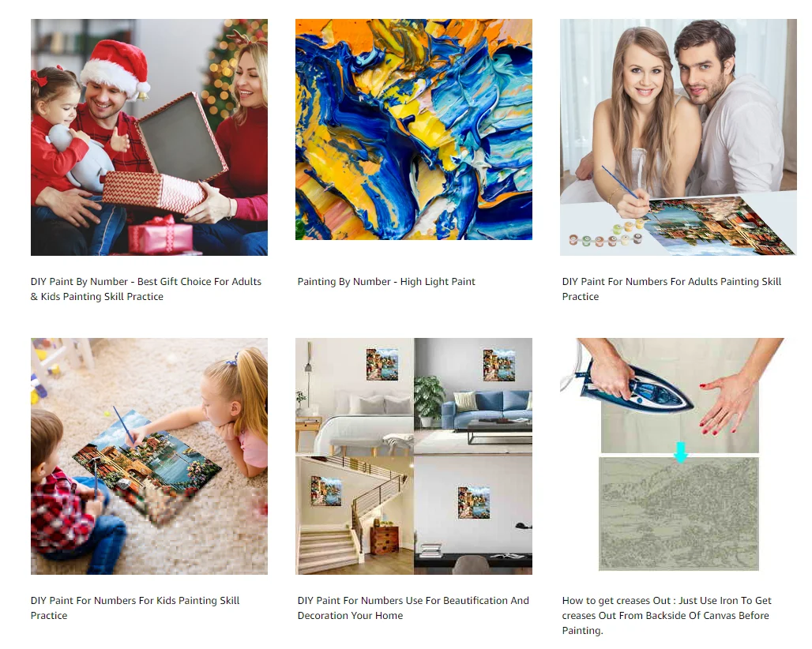Select 'Beautification And Decoration Your Home' caption
Screen dimensions: 812x649
(413, 608)
